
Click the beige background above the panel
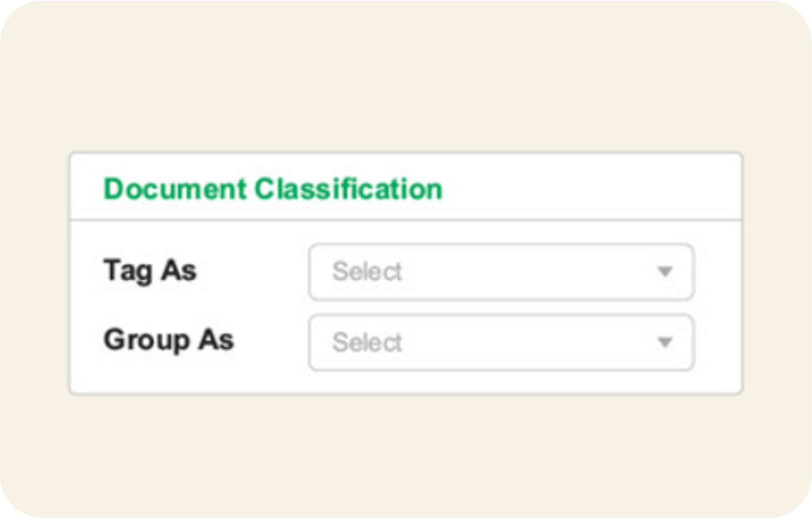coord(406,77)
